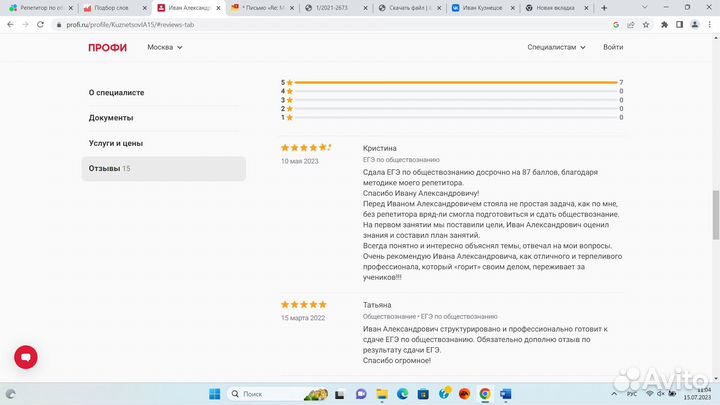Open the widgets icon at taskbar's left

pyautogui.click(x=10, y=394)
